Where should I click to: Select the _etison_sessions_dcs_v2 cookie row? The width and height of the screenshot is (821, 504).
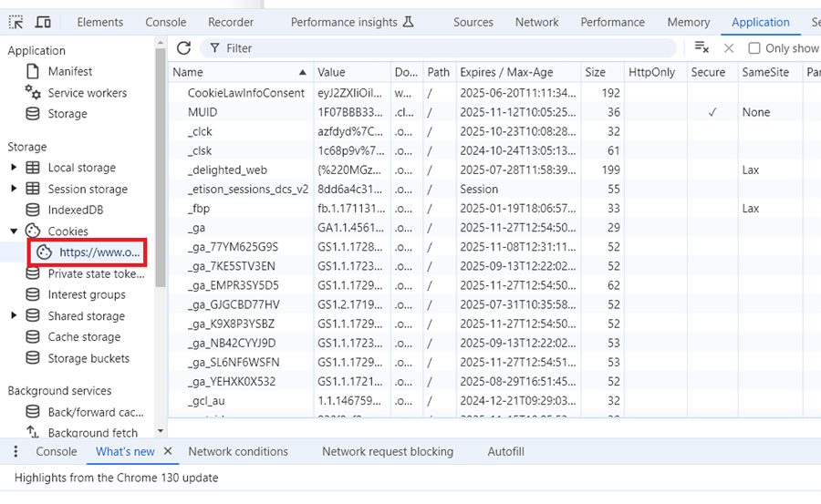click(x=494, y=189)
